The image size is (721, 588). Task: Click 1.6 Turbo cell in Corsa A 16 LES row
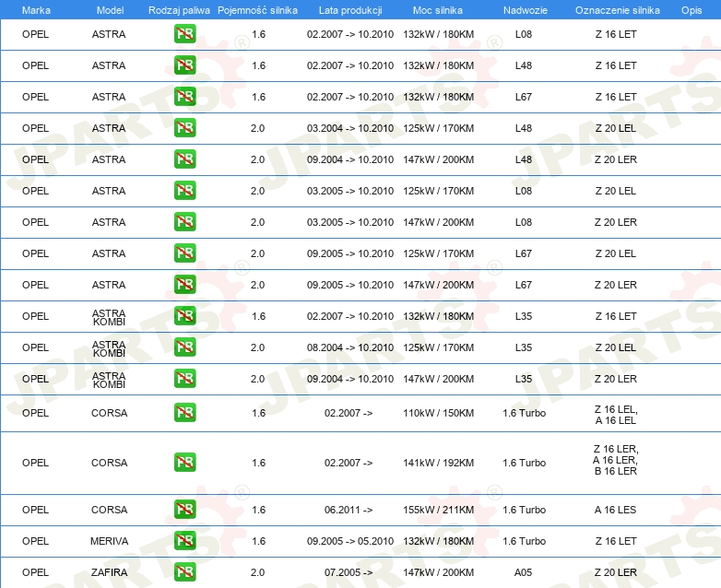coord(525,510)
